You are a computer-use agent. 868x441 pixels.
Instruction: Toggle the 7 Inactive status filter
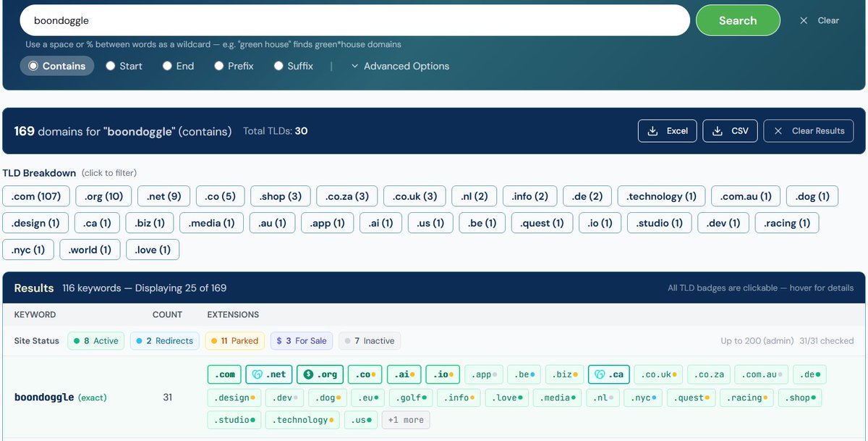pyautogui.click(x=370, y=340)
